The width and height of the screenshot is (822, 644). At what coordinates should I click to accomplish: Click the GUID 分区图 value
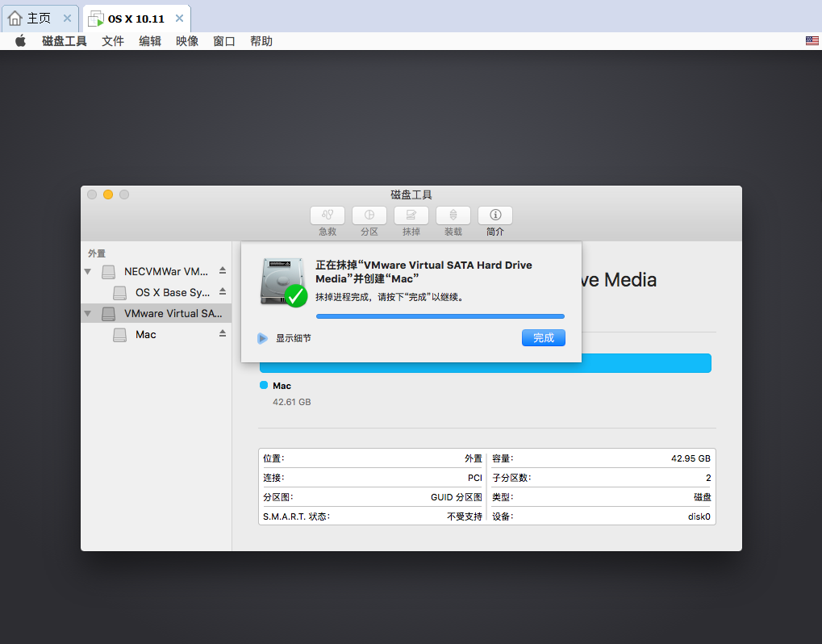pos(456,497)
